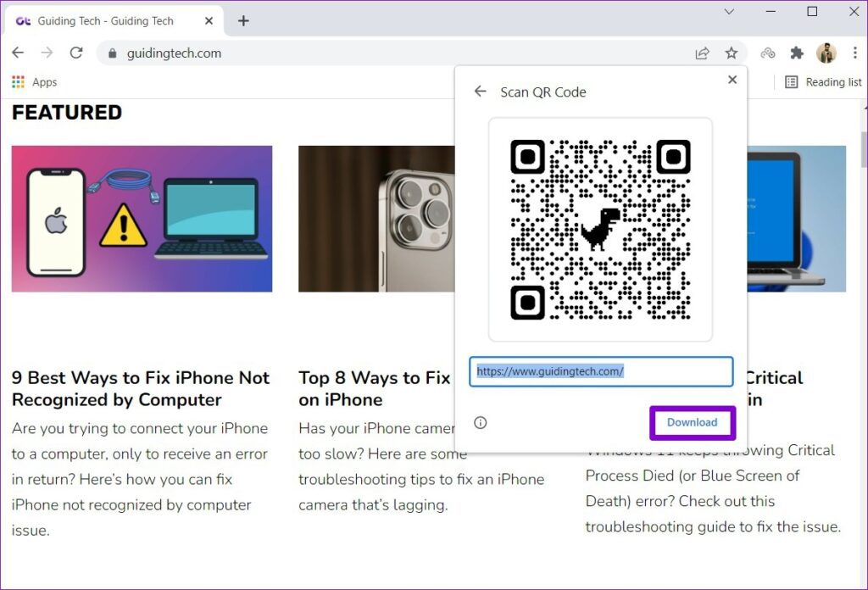This screenshot has width=868, height=590.
Task: Close the Guiding Tech tab
Action: pyautogui.click(x=209, y=21)
